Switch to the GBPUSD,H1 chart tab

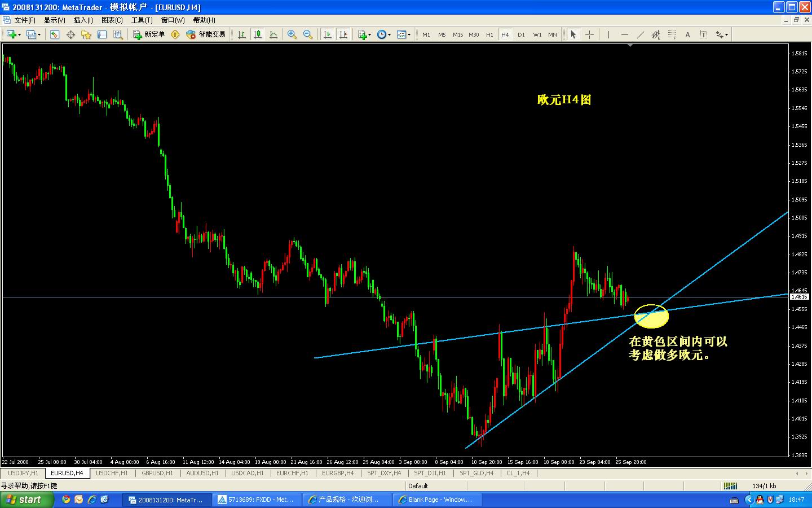pos(157,473)
